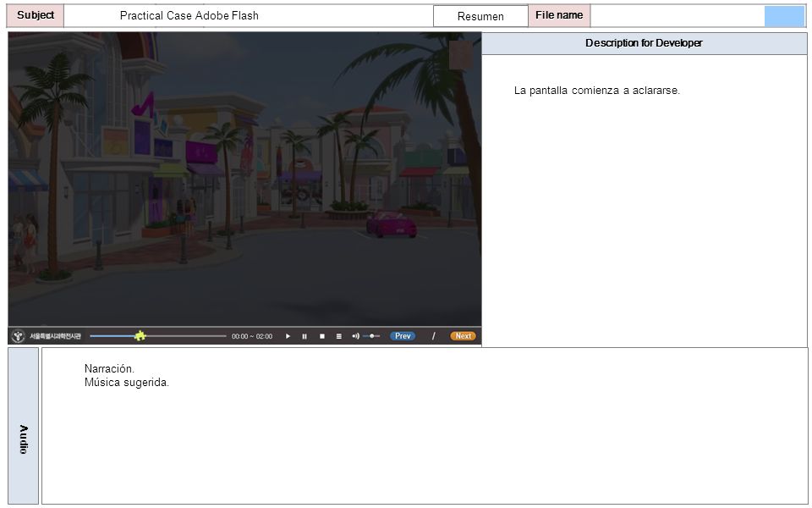Select the Resumen box in the header
This screenshot has width=812, height=508.
tap(480, 16)
